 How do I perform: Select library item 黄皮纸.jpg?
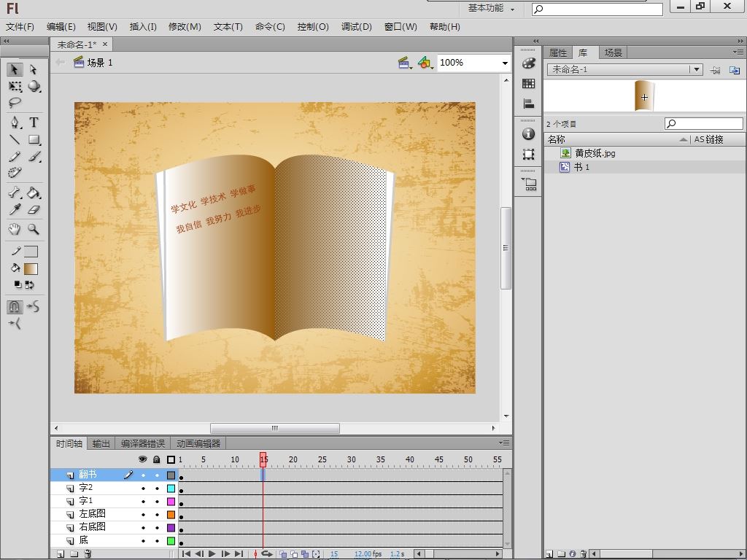point(595,153)
